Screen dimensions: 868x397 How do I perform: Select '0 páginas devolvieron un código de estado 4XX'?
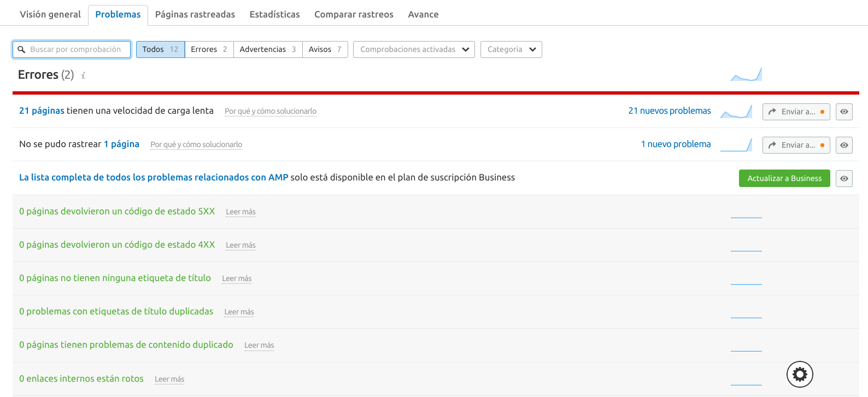click(x=117, y=244)
